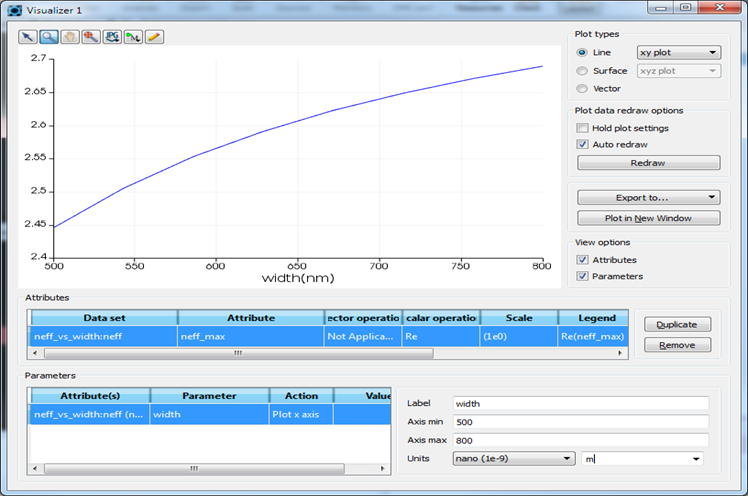
Task: Click the green marker legend icon
Action: pos(133,37)
